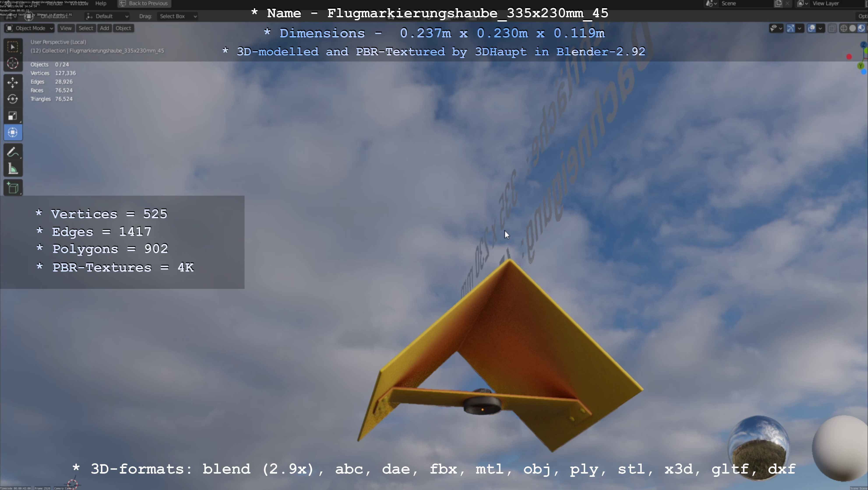Select the Move tool

click(x=13, y=83)
